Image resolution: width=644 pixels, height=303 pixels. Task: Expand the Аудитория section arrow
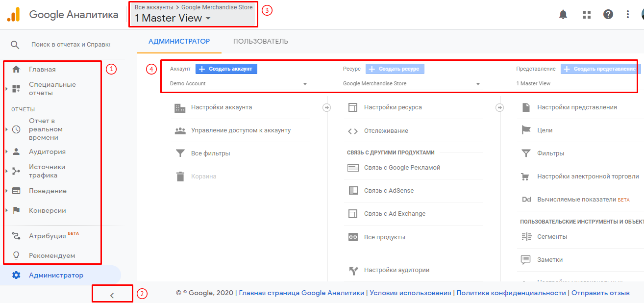6,151
